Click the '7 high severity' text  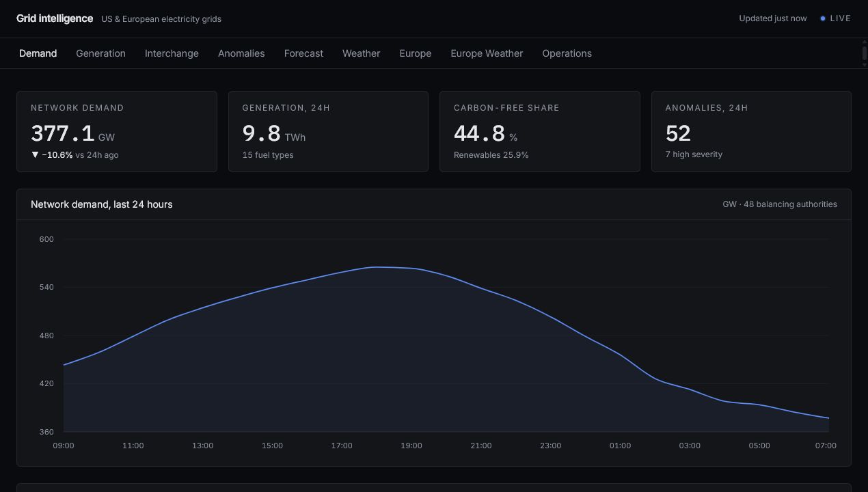click(694, 154)
